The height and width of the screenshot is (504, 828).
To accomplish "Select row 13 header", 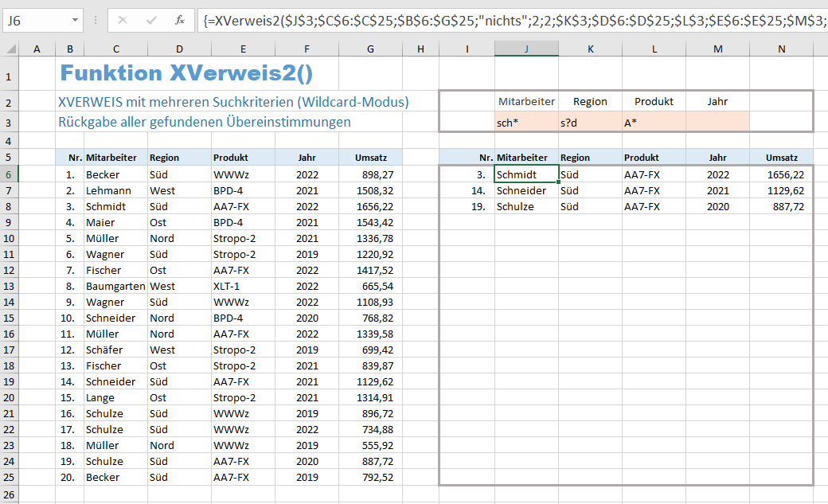I will (9, 286).
